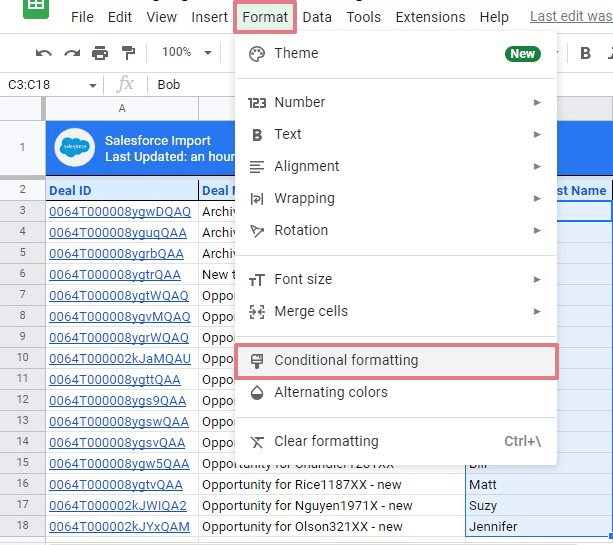Expand the name box dropdown arrow
Screen dimensions: 613x545
93,85
